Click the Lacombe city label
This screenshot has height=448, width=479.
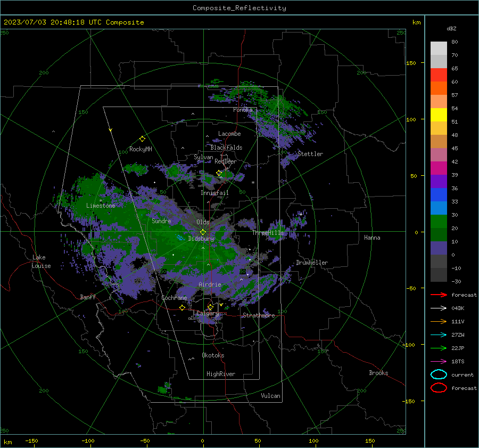(229, 134)
